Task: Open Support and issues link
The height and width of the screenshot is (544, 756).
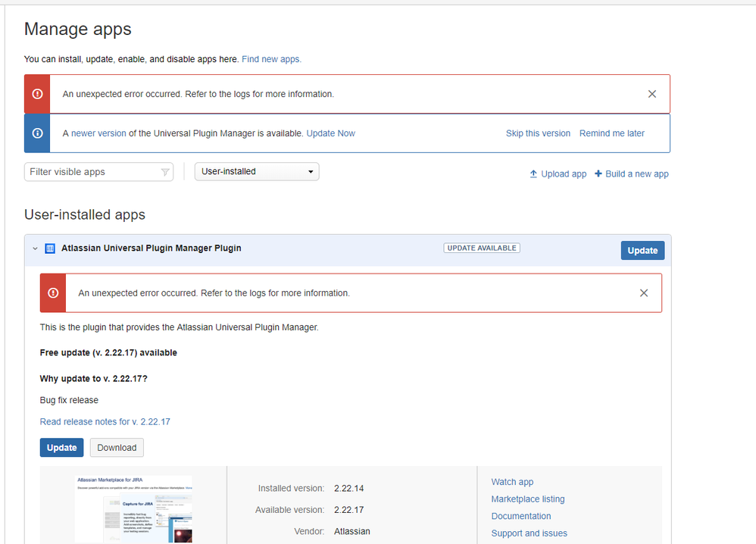Action: click(x=530, y=533)
